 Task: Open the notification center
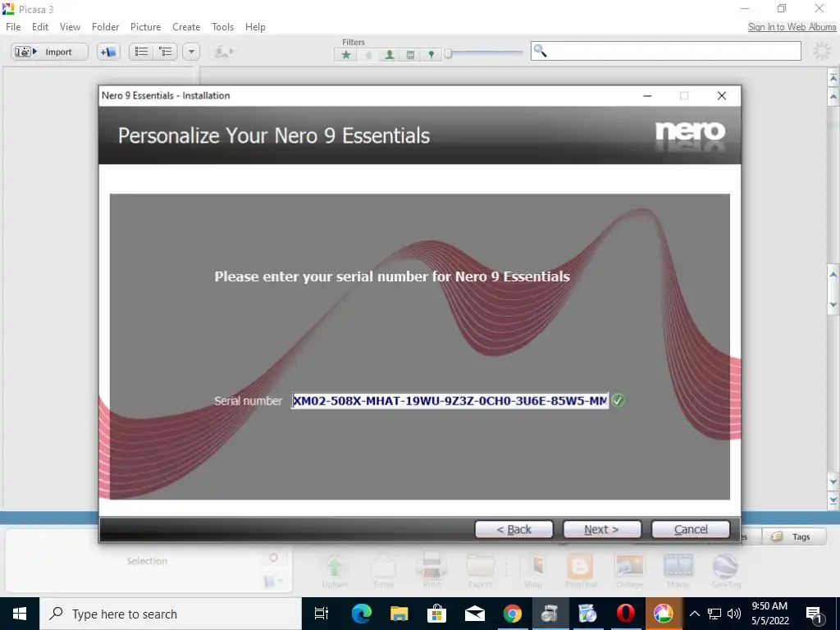(x=815, y=614)
